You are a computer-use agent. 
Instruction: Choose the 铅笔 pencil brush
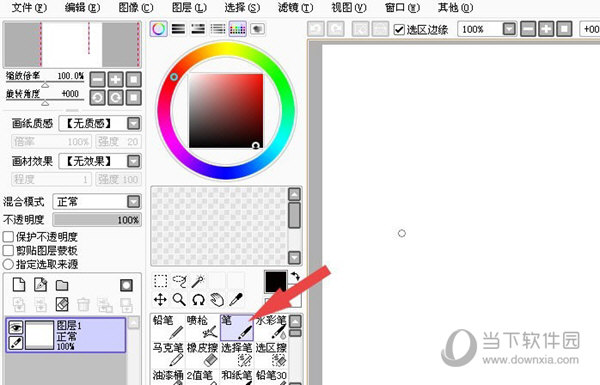point(168,327)
